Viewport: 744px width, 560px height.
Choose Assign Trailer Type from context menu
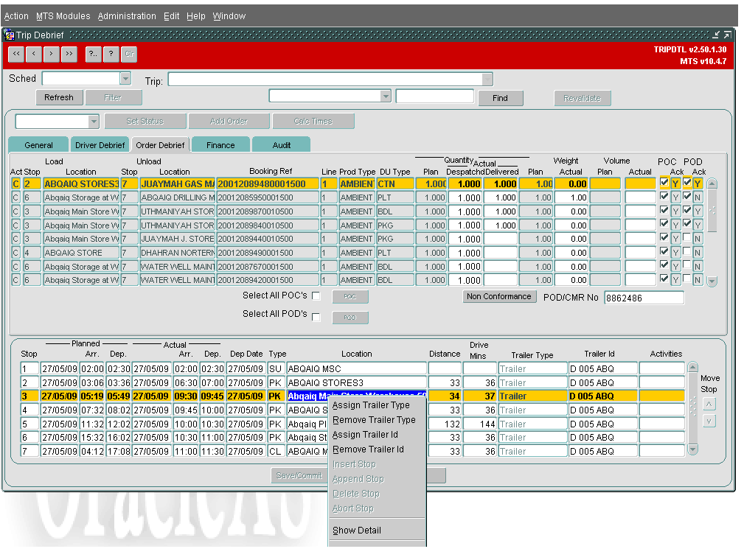(x=371, y=405)
